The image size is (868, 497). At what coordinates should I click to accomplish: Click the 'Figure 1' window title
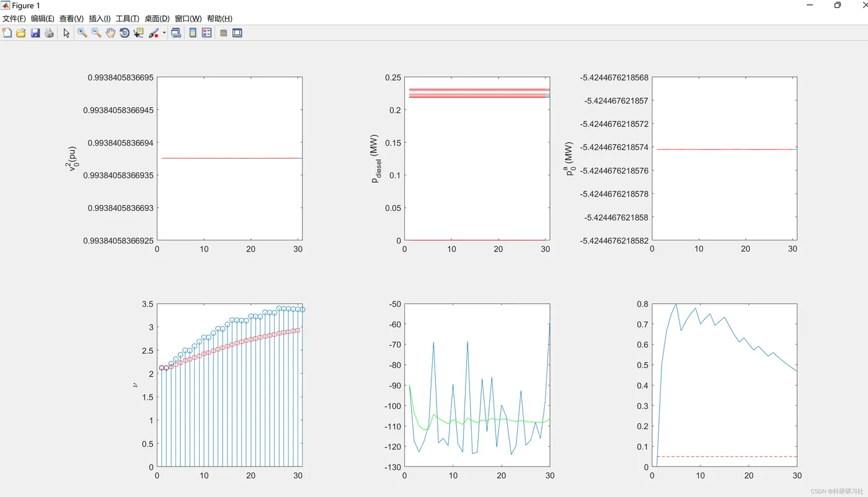pyautogui.click(x=26, y=6)
